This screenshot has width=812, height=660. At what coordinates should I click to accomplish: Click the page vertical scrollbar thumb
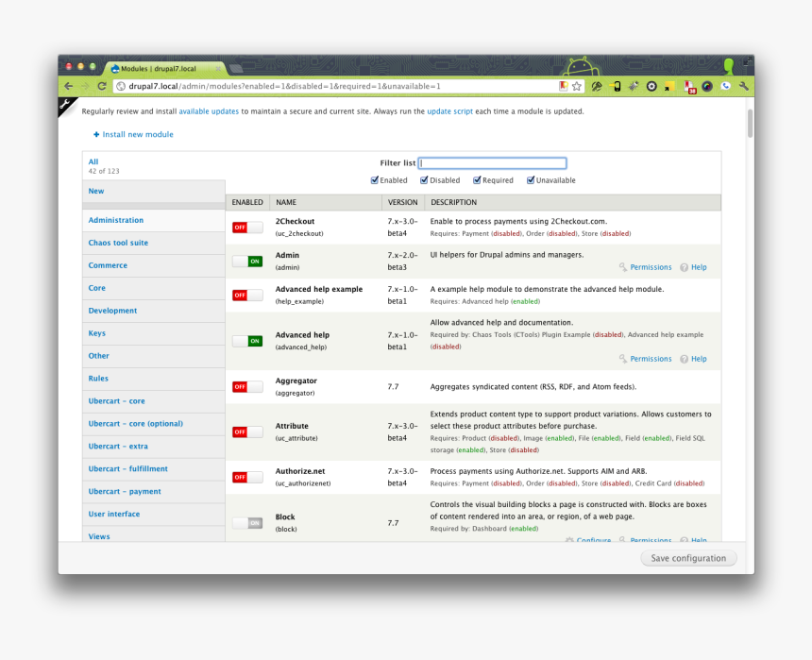(750, 124)
